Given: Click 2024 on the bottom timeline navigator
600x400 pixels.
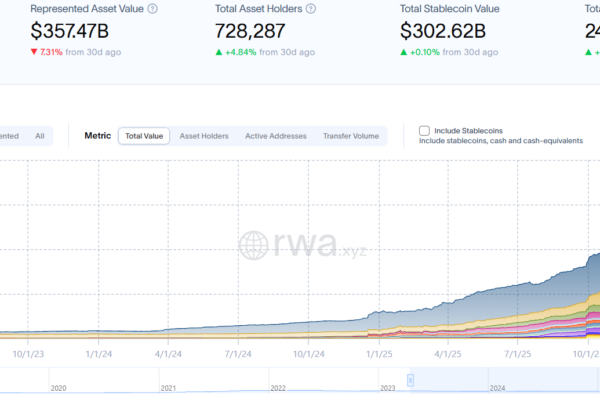Looking at the screenshot, I should pos(497,388).
